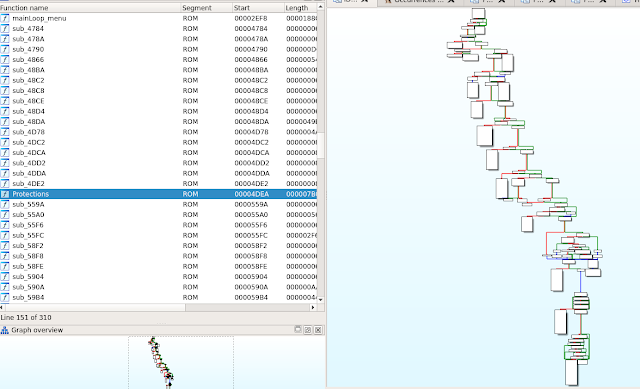Click the graph thumbnail in Graph overview
640x389 pixels.
point(161,362)
